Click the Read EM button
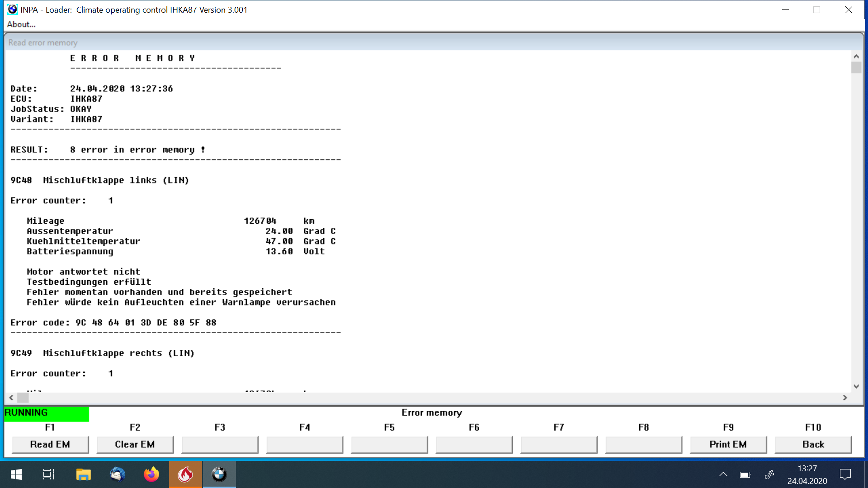This screenshot has width=868, height=488. (x=50, y=445)
